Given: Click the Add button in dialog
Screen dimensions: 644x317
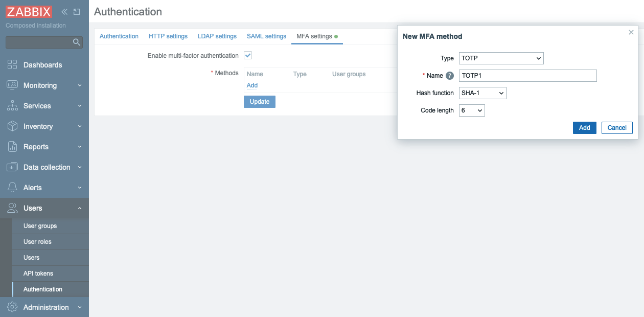Looking at the screenshot, I should click(584, 128).
